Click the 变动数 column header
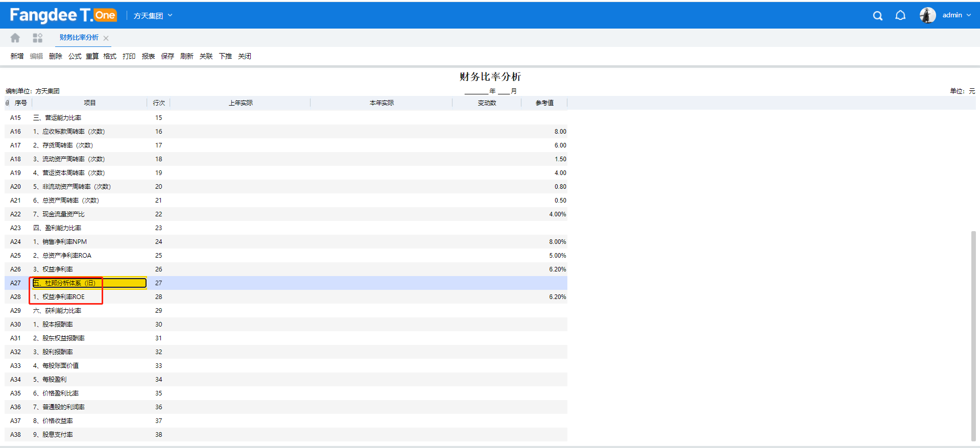The width and height of the screenshot is (980, 448). tap(487, 103)
